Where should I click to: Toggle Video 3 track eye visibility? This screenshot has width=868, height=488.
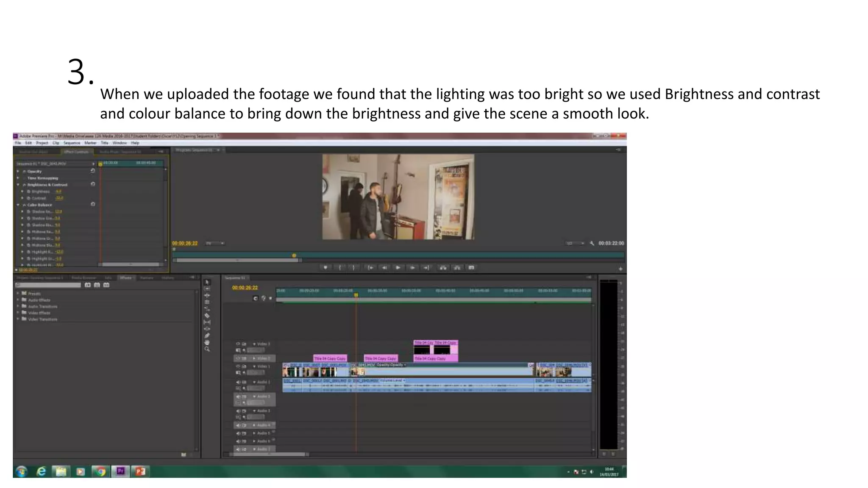coord(238,344)
